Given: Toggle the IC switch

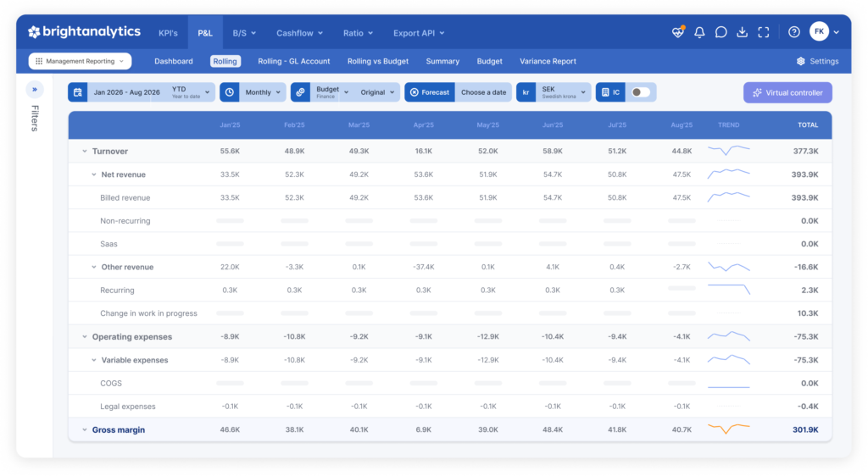Looking at the screenshot, I should pos(641,92).
